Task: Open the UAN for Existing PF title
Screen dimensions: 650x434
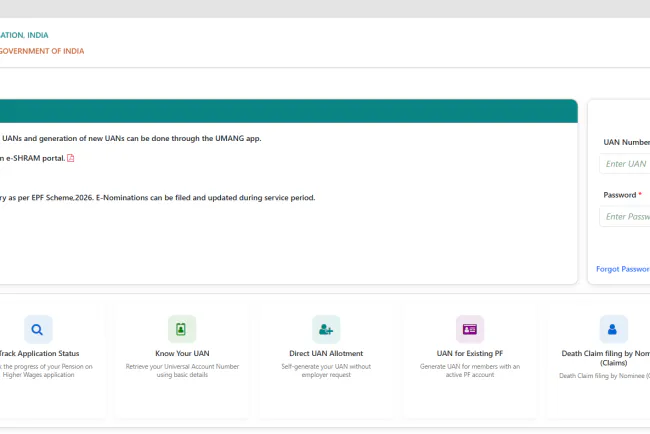Action: (x=470, y=354)
